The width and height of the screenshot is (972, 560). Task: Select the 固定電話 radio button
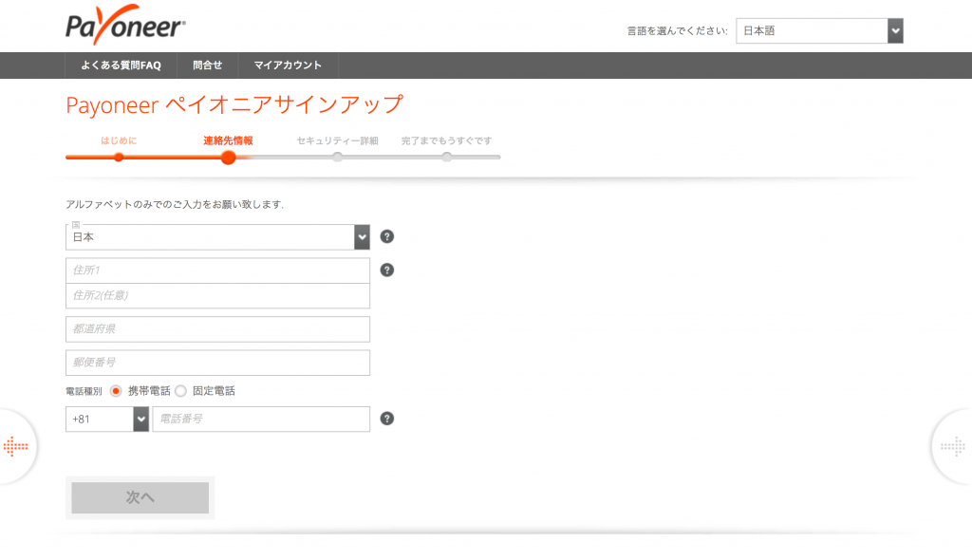180,391
